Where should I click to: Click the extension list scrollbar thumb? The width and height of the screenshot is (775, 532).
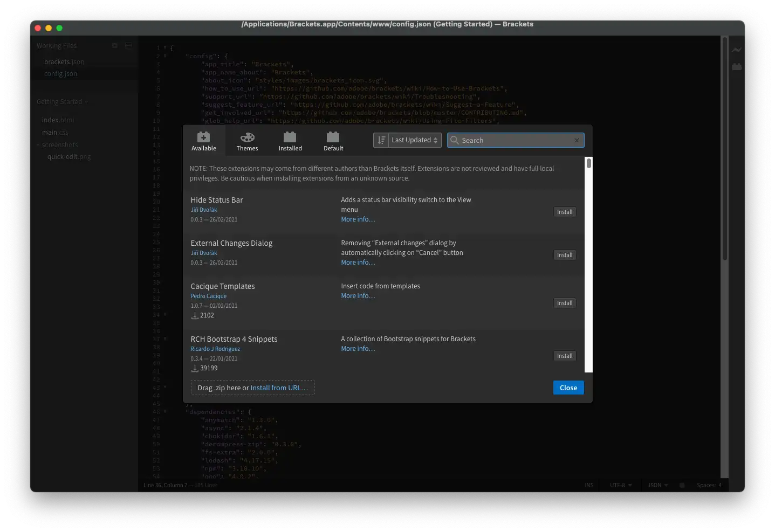click(589, 163)
